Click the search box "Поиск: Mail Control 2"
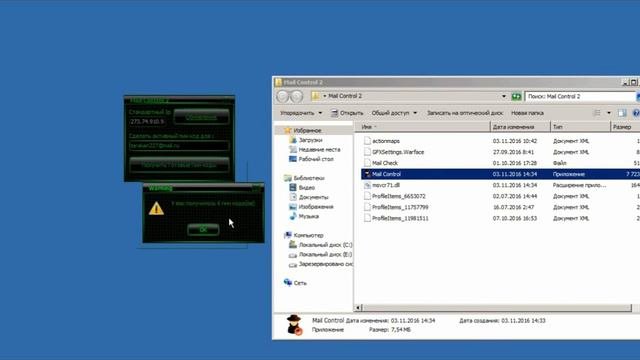This screenshot has width=640, height=360. (x=580, y=96)
